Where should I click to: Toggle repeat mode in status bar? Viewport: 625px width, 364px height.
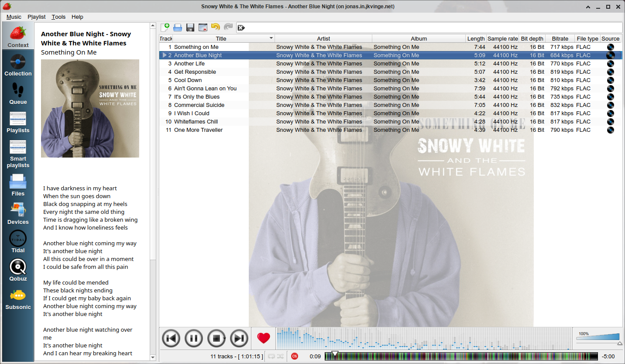point(271,356)
